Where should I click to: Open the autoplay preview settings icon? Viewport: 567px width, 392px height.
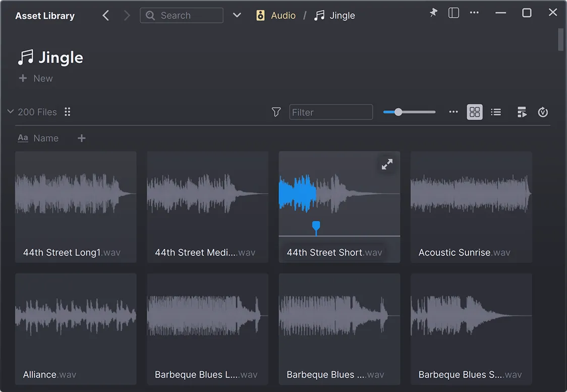522,112
